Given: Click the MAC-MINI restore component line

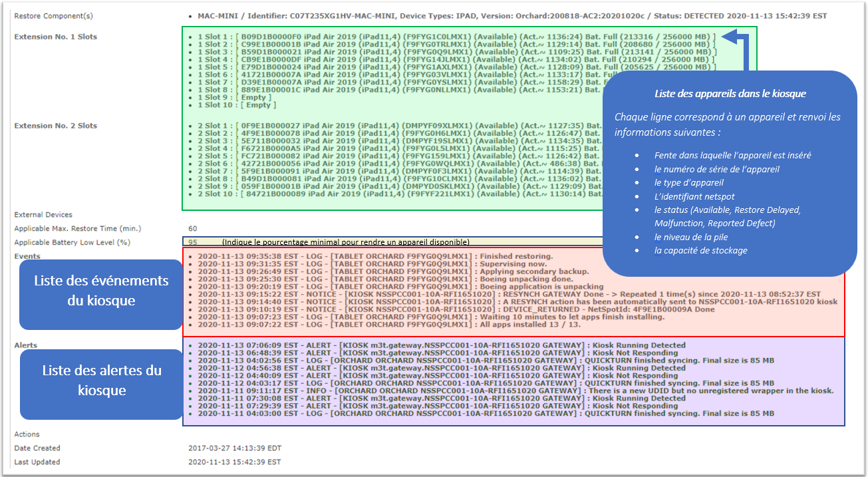Looking at the screenshot, I should point(512,15).
